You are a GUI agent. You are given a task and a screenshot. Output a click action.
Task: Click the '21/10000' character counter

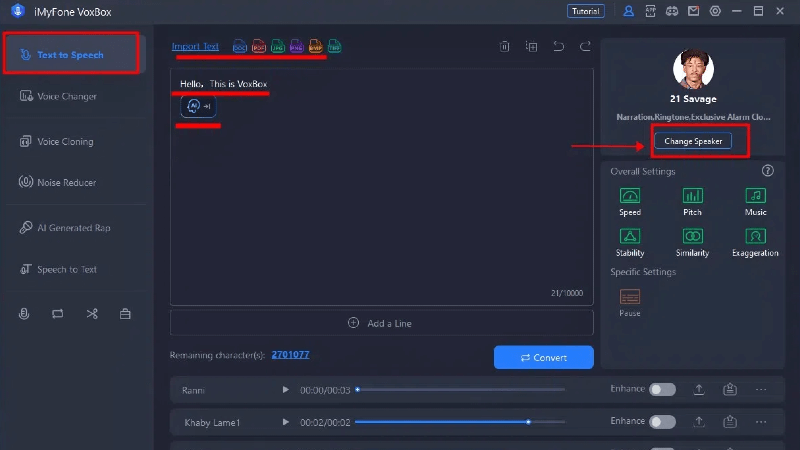pyautogui.click(x=566, y=293)
